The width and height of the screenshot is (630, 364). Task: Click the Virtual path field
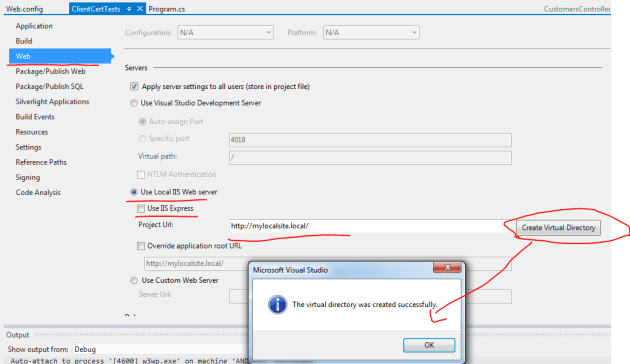[370, 157]
